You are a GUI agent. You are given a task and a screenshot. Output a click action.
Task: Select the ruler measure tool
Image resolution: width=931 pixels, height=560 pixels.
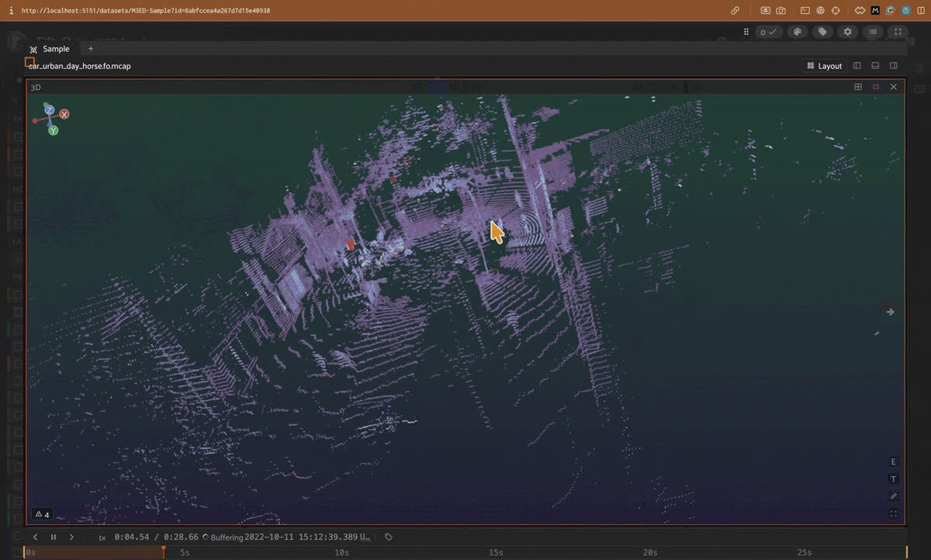[894, 496]
